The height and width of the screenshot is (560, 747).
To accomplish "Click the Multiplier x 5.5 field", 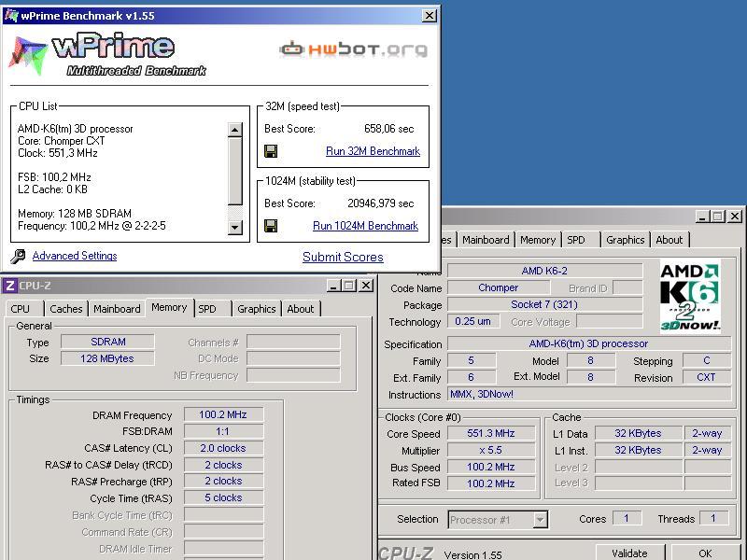I will (x=491, y=450).
